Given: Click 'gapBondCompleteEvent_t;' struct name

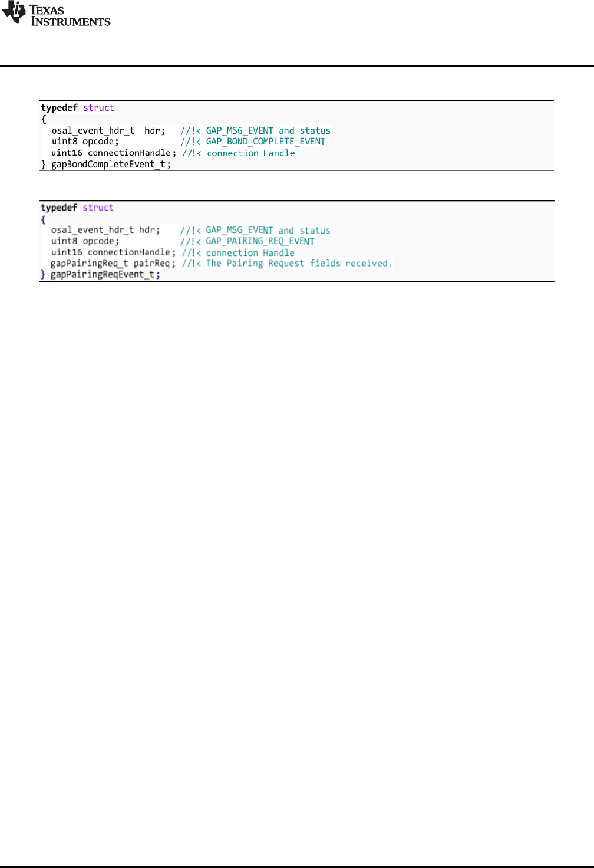Looking at the screenshot, I should pyautogui.click(x=111, y=165).
